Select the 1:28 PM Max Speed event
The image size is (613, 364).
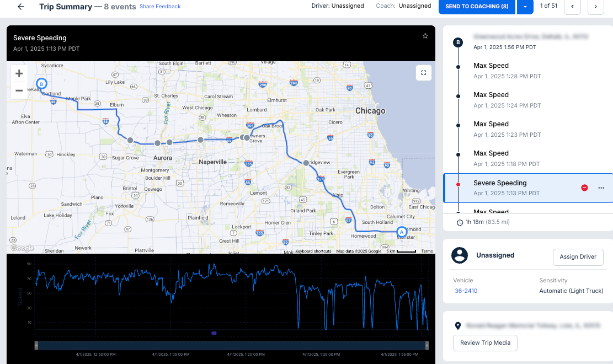point(507,71)
